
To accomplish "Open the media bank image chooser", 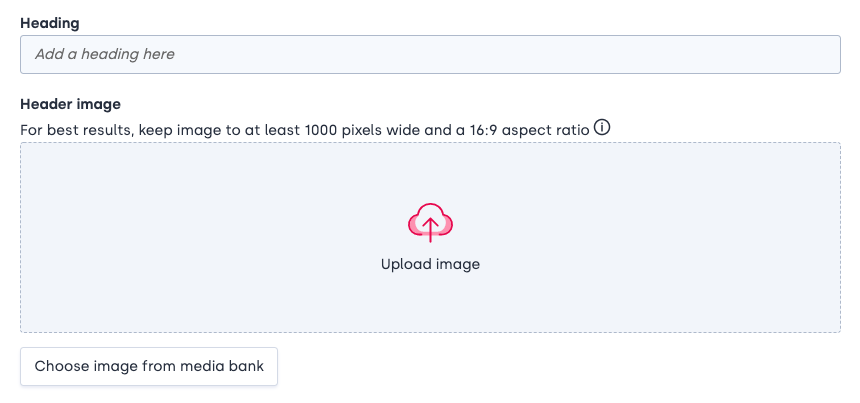I will (149, 366).
